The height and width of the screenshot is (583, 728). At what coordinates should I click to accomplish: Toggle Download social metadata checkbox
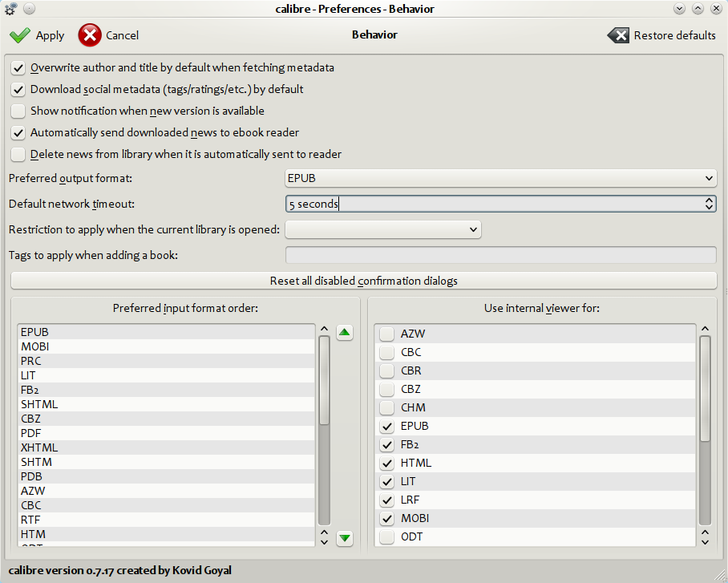pos(18,89)
